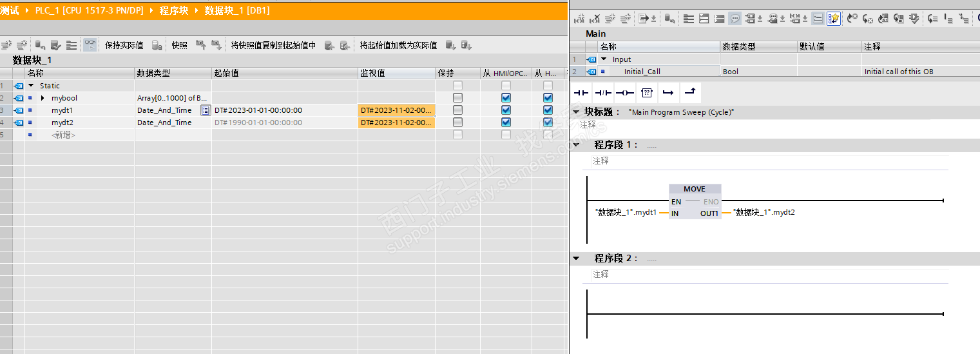Insert a normally closed contact
Viewport: 980px width, 354px height.
click(x=603, y=93)
